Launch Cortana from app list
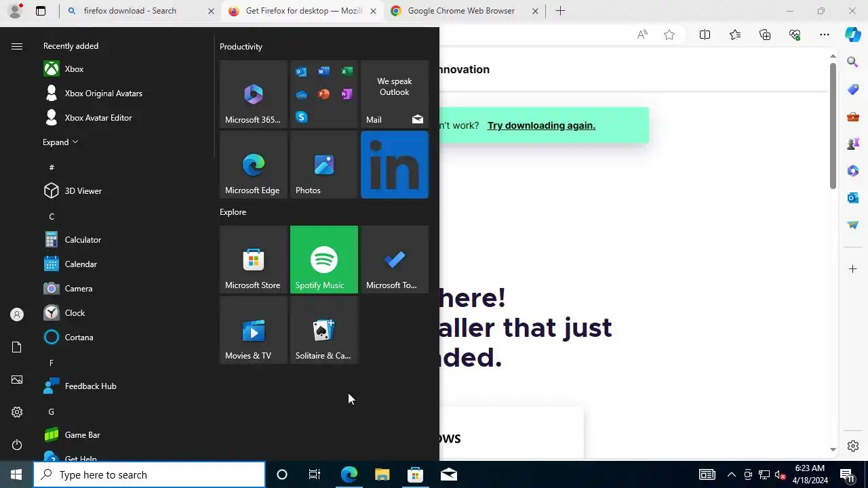Image resolution: width=868 pixels, height=488 pixels. 126,338
